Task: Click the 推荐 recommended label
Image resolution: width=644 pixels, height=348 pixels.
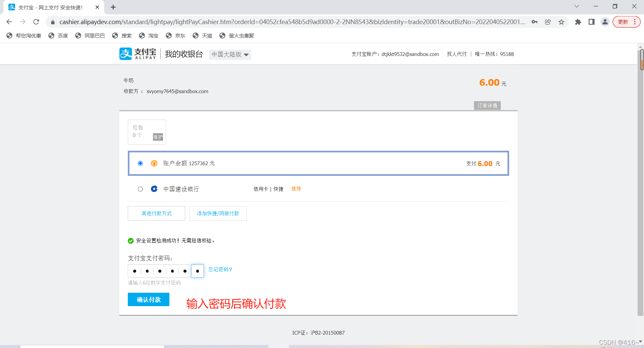Action: (296, 189)
